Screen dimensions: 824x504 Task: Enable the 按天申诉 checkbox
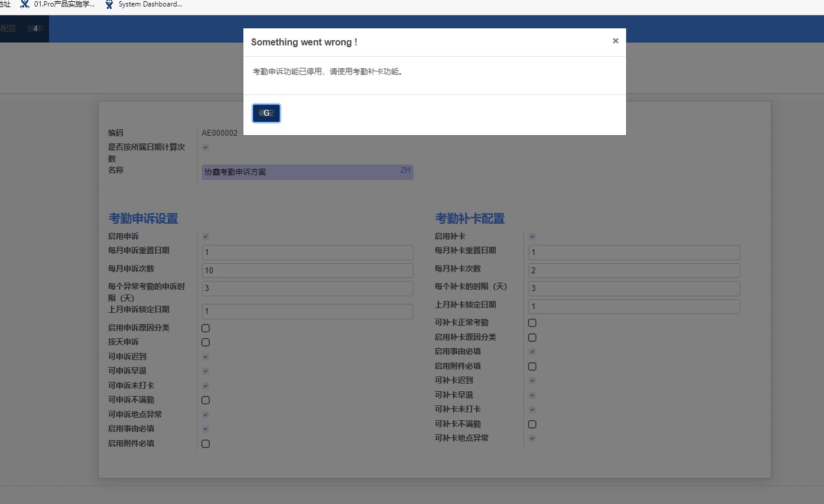click(206, 342)
